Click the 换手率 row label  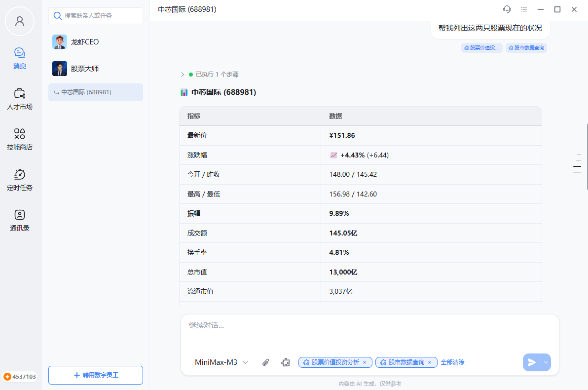[197, 253]
